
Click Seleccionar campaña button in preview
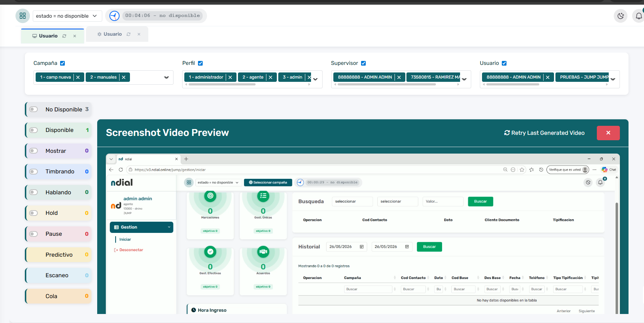tap(268, 182)
